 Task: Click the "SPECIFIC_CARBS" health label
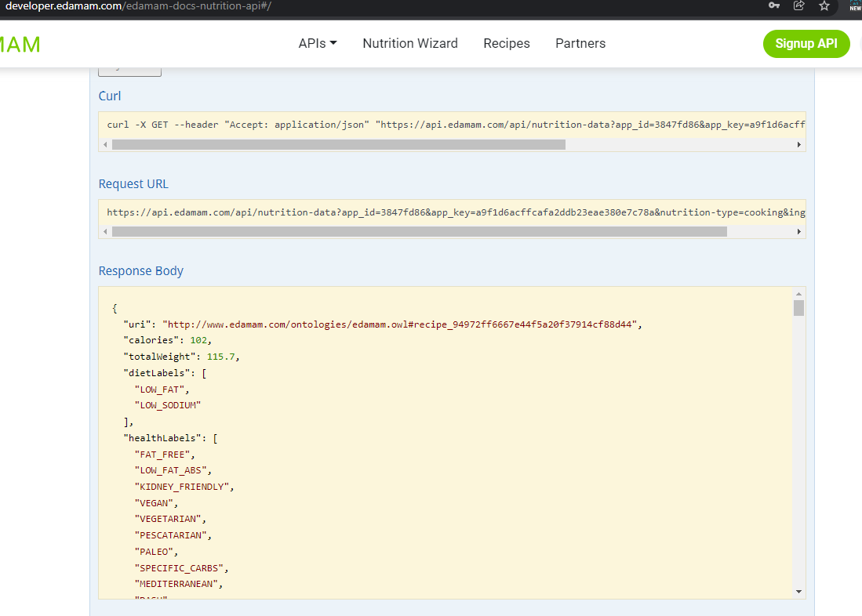(179, 568)
